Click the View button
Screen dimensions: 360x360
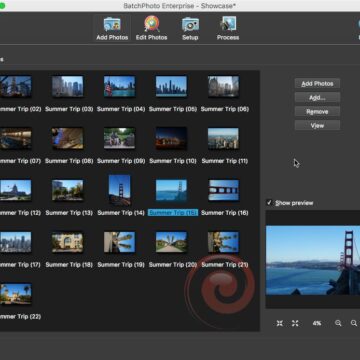click(x=317, y=126)
